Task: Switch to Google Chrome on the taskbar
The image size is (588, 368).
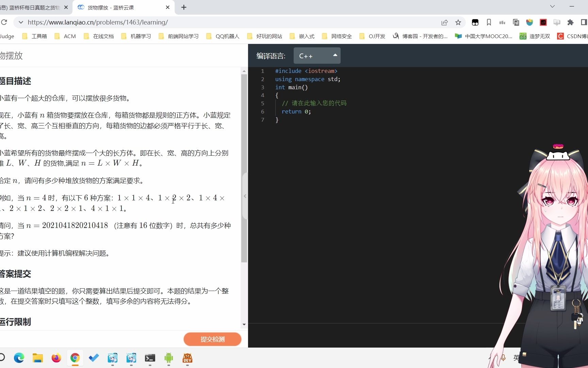Action: pyautogui.click(x=75, y=358)
